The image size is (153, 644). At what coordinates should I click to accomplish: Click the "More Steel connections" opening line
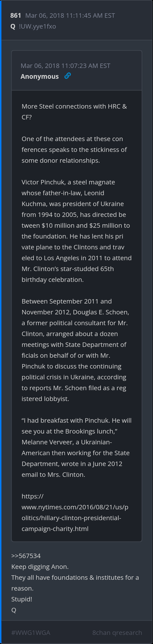pyautogui.click(x=74, y=112)
